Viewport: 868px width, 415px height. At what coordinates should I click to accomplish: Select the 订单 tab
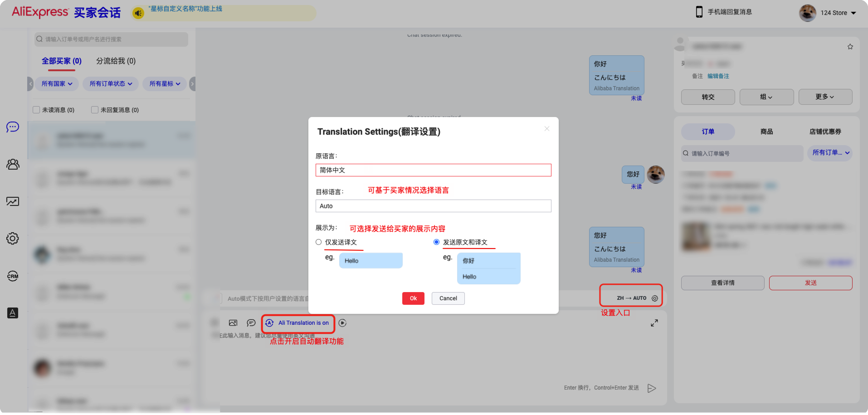(x=708, y=132)
